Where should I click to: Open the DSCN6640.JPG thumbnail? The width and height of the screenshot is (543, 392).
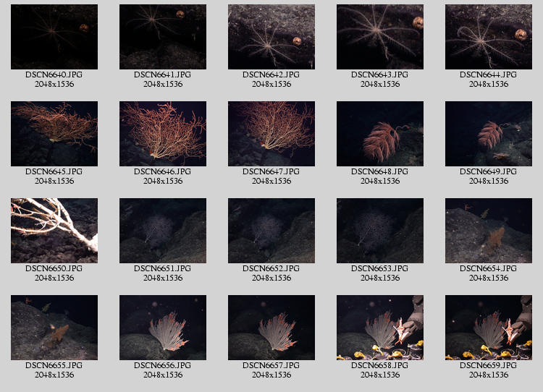(x=54, y=37)
